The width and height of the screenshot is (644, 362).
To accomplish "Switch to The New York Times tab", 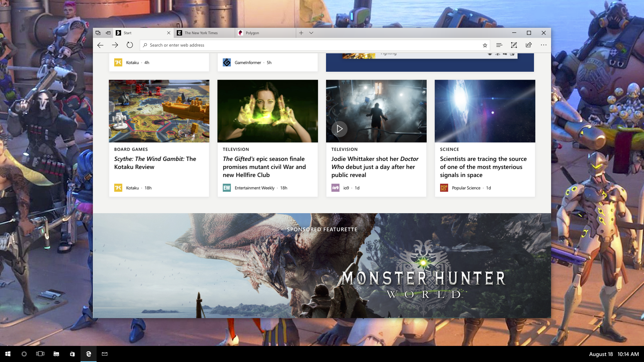I will pyautogui.click(x=205, y=33).
